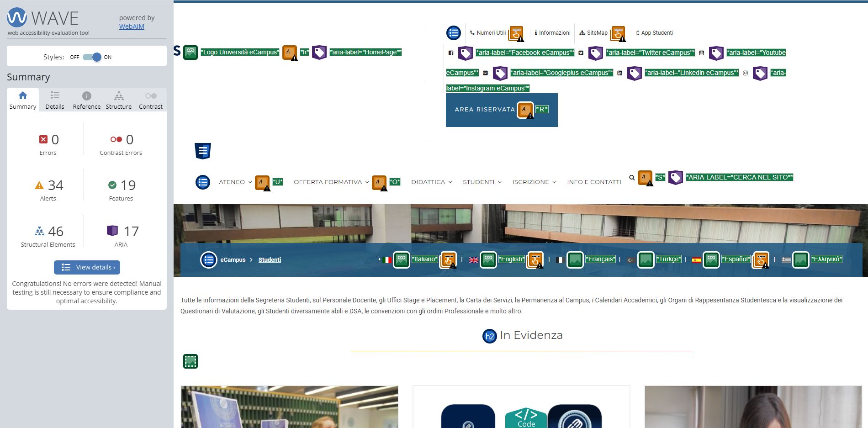The image size is (868, 428).
Task: Toggle the WAVE Styles switch
Action: 92,57
